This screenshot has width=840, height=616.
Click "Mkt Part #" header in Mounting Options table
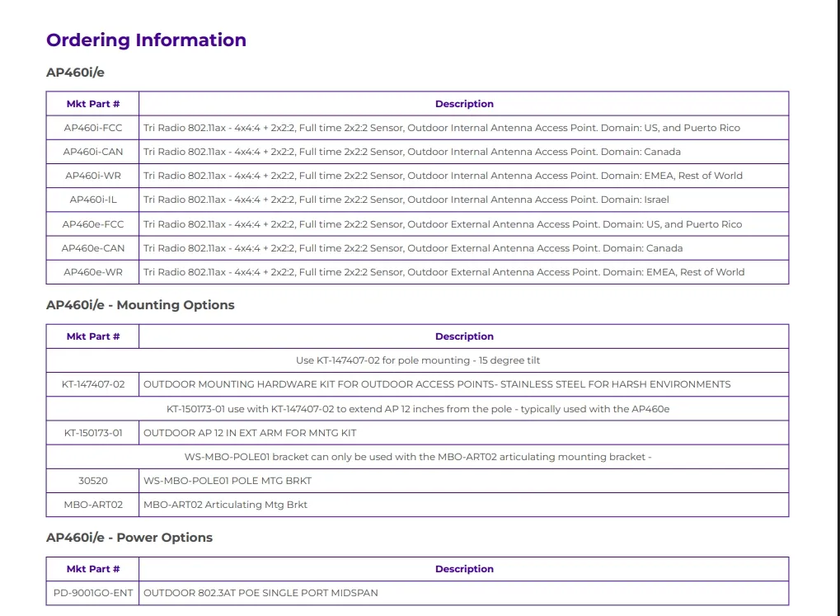[92, 336]
